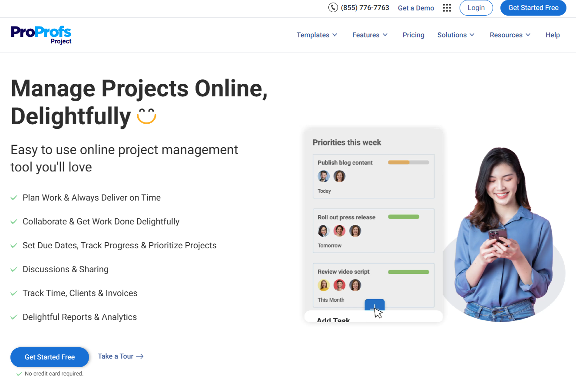576x392 pixels.
Task: Open the Help menu item
Action: [553, 35]
